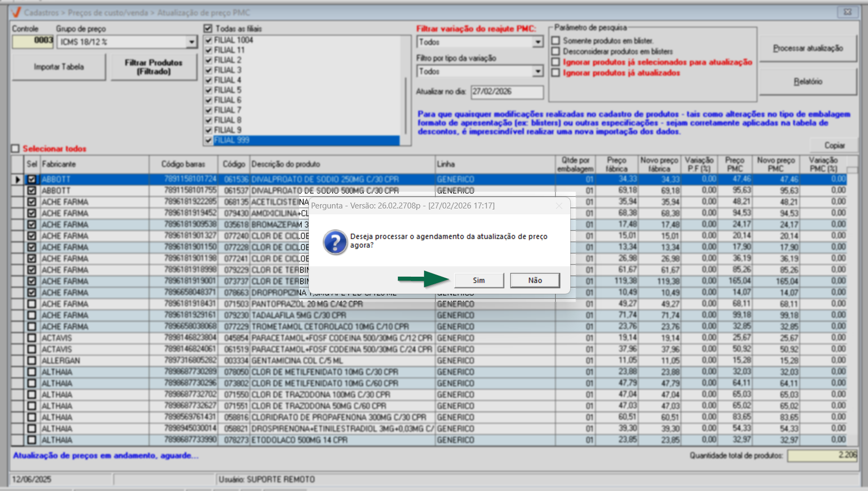
Task: Tick checkbox for ACTAVIS Paracetamol C/12 row
Action: (32, 338)
